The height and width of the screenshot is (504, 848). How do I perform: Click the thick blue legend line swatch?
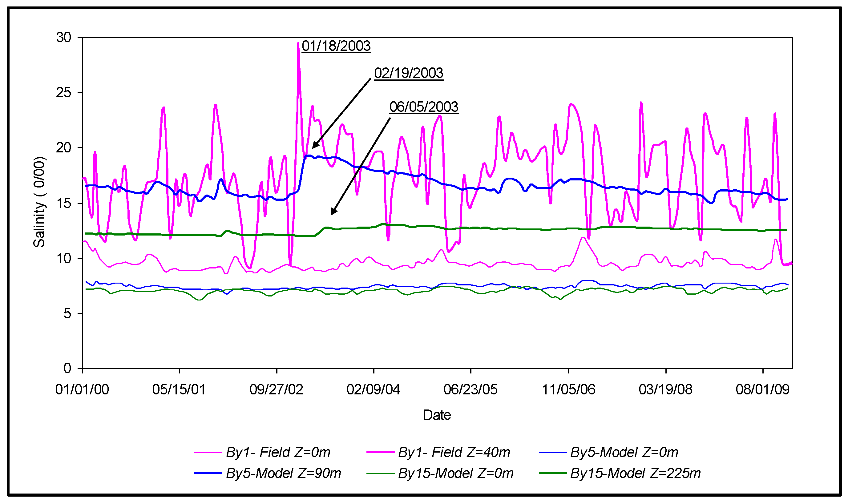point(208,473)
